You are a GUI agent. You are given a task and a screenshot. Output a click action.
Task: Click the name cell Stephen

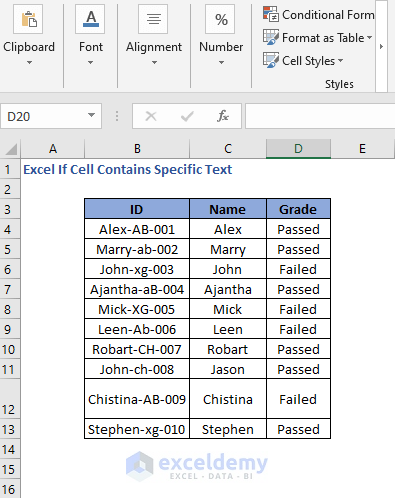228,429
